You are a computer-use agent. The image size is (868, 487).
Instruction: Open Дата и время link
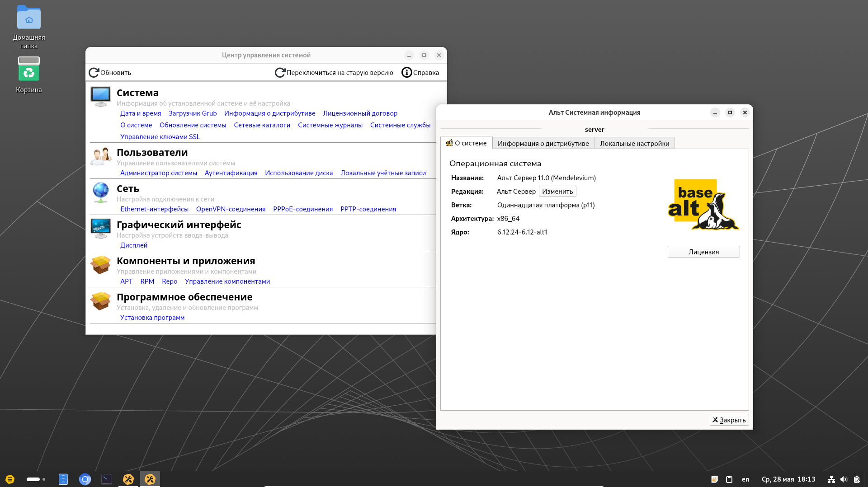[141, 113]
